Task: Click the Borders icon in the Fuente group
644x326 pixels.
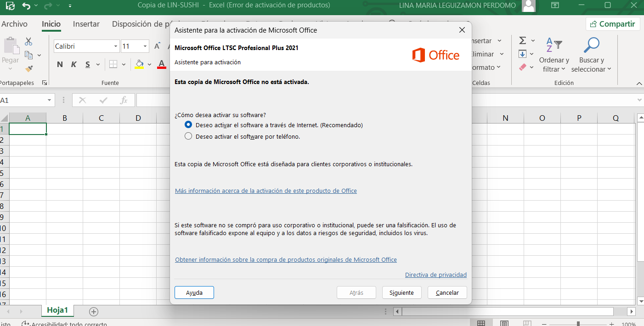Action: pyautogui.click(x=113, y=64)
